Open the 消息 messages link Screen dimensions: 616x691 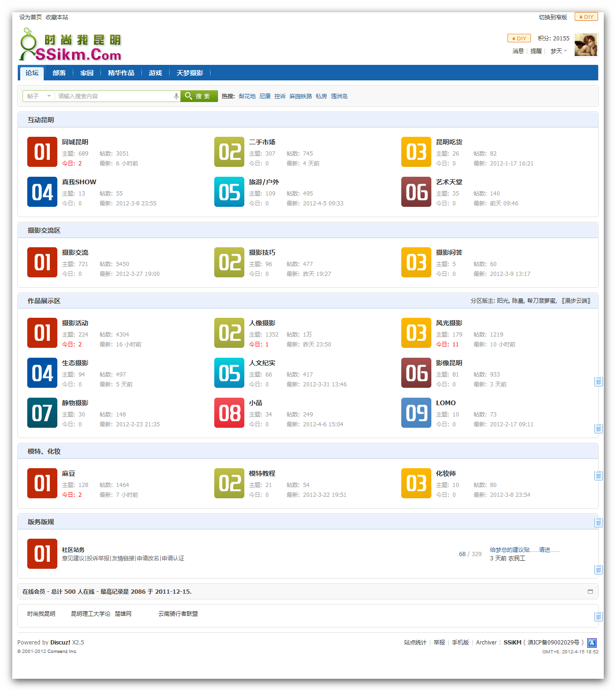click(x=518, y=51)
